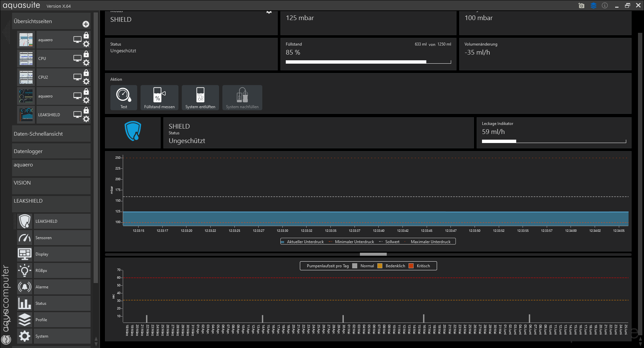This screenshot has width=644, height=348.
Task: Expand the Daten-Schnellansicht section
Action: [51, 134]
